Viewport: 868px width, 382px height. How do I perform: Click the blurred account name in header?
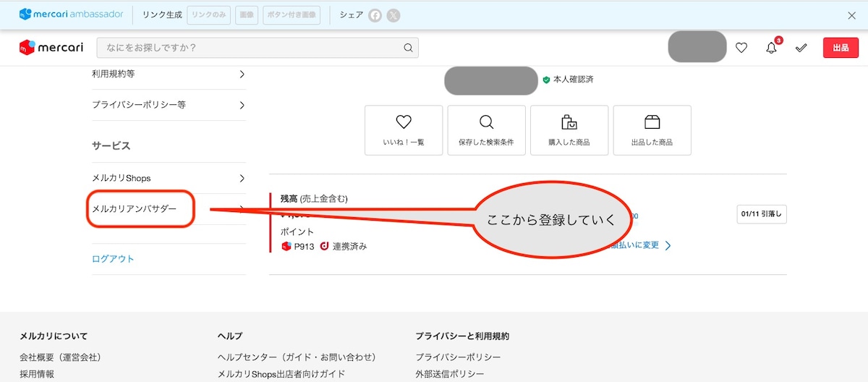point(697,46)
